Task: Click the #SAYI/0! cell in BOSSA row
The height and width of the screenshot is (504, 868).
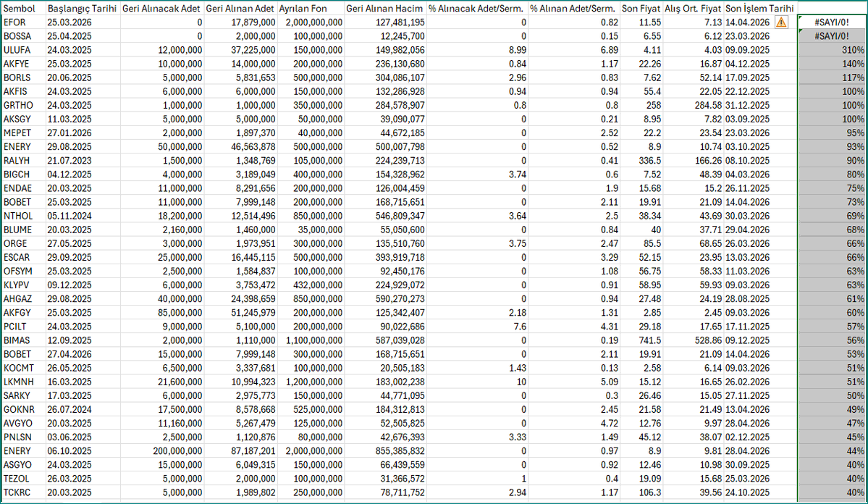Action: click(832, 36)
